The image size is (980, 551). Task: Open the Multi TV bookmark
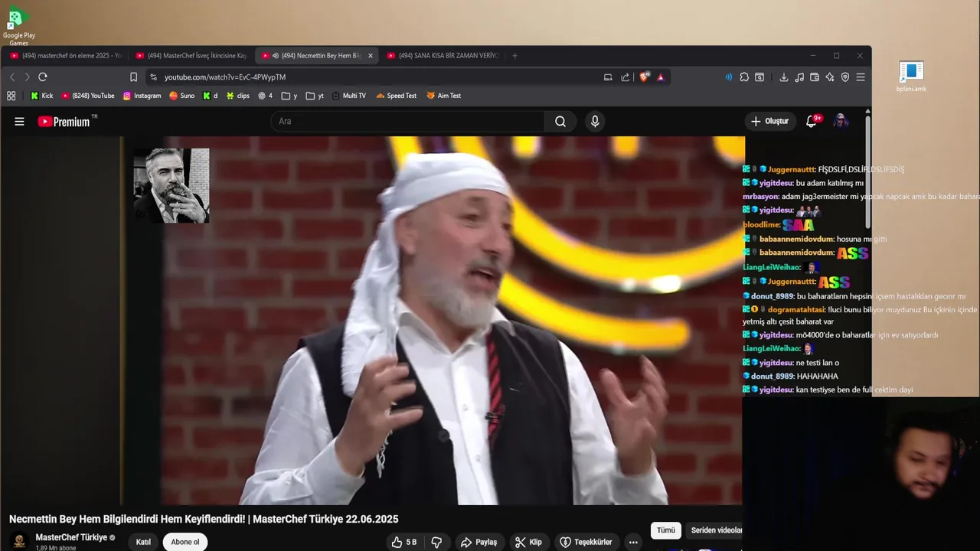tap(348, 96)
